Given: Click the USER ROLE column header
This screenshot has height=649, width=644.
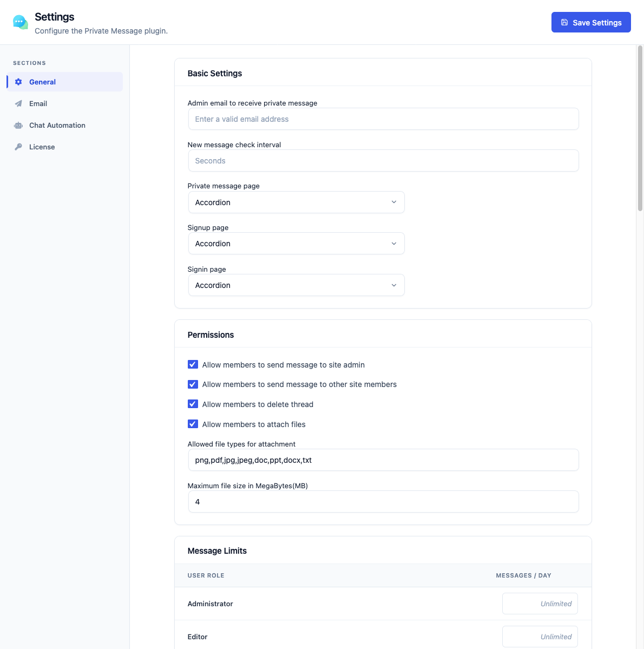Looking at the screenshot, I should point(206,575).
